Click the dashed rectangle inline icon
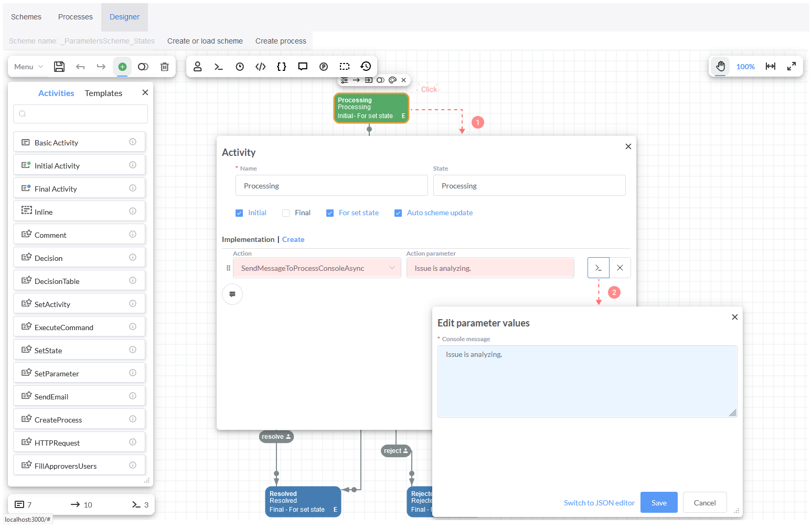Viewport: 812px width, 528px height. click(x=345, y=67)
